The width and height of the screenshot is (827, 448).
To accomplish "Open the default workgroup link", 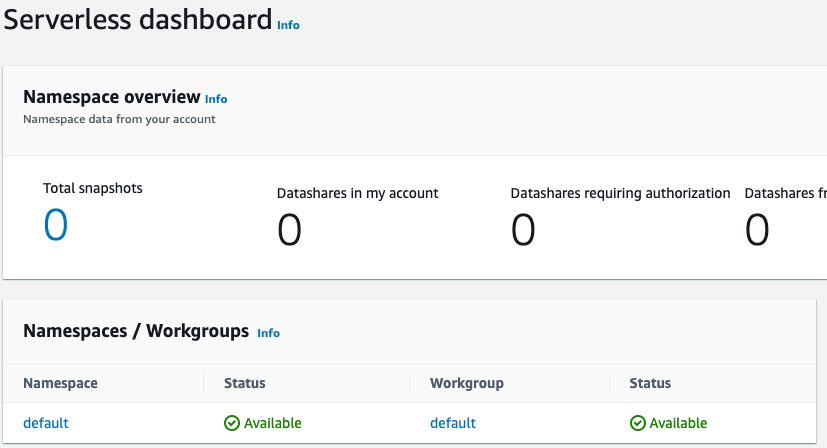I will click(453, 423).
